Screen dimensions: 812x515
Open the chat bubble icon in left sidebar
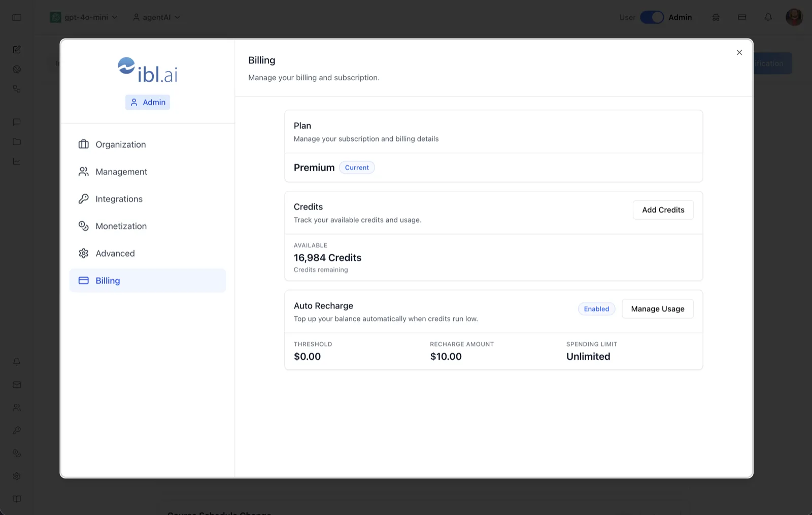pos(17,122)
